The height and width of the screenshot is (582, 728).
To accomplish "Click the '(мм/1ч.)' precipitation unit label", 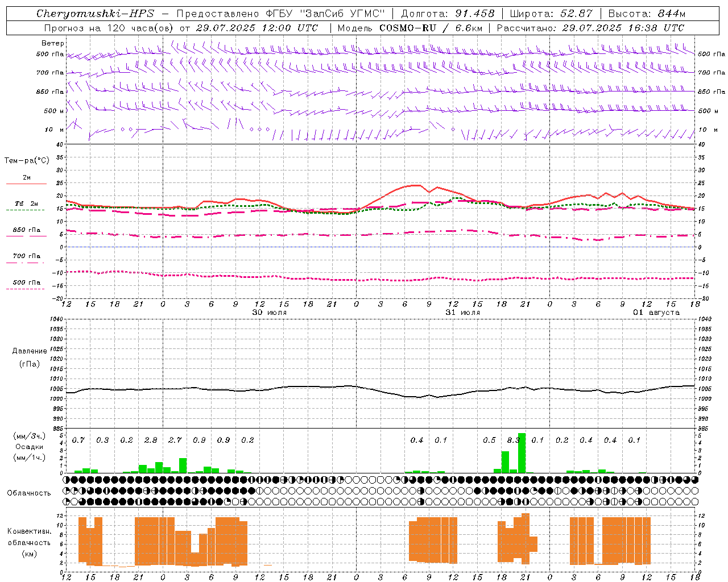I will pos(28,458).
